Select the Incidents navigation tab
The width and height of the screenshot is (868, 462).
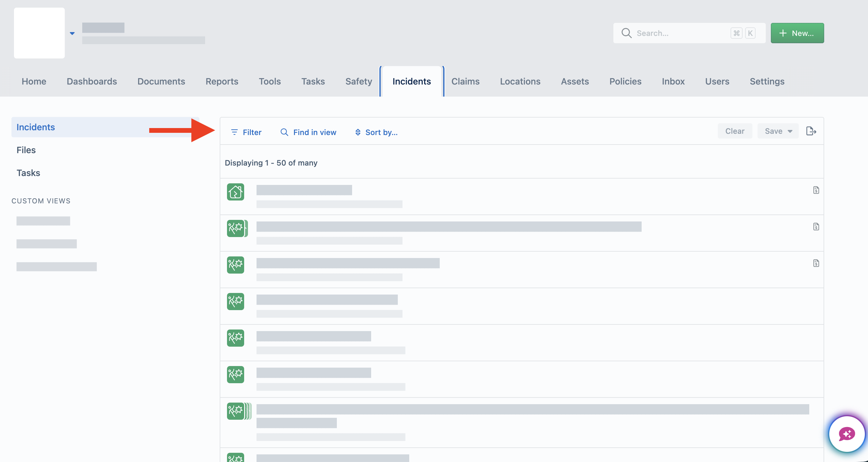click(411, 81)
